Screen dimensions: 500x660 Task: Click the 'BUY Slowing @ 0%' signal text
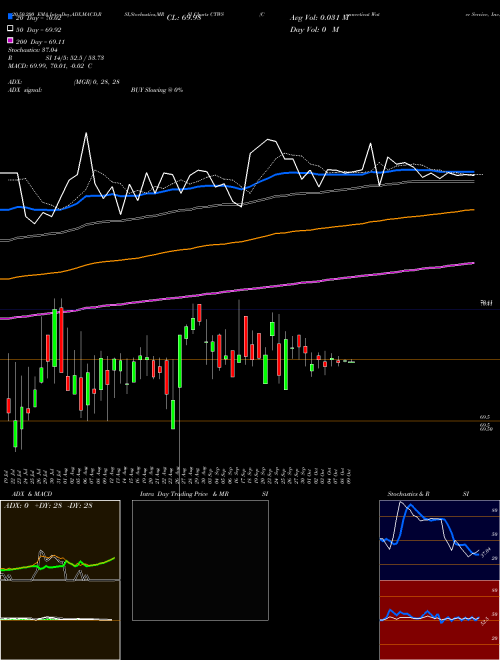[x=157, y=90]
